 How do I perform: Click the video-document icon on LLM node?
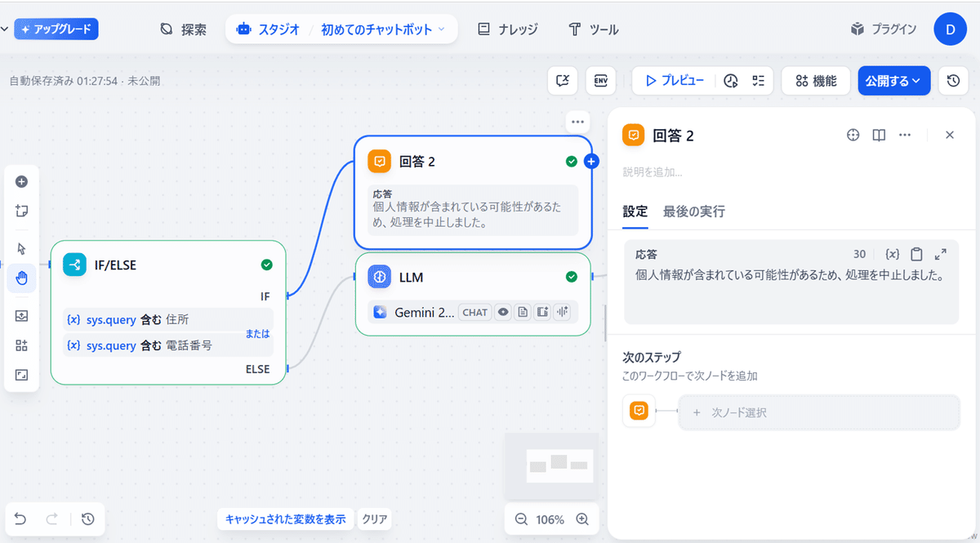542,312
